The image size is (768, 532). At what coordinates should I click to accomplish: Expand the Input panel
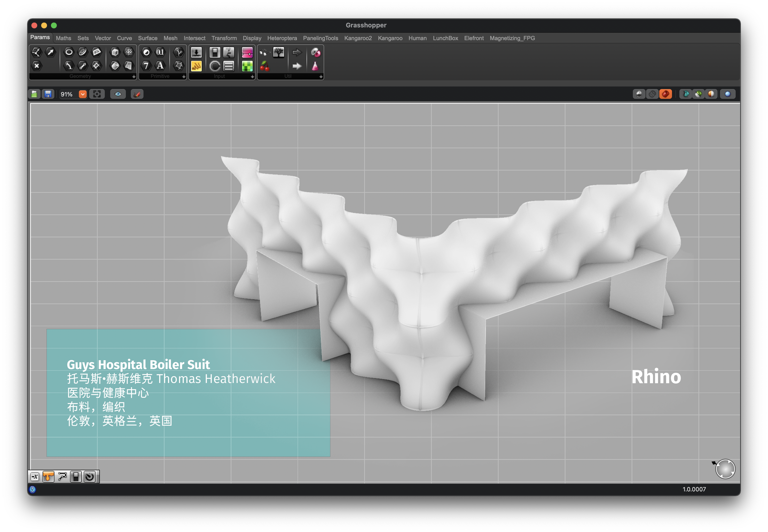[x=252, y=77]
